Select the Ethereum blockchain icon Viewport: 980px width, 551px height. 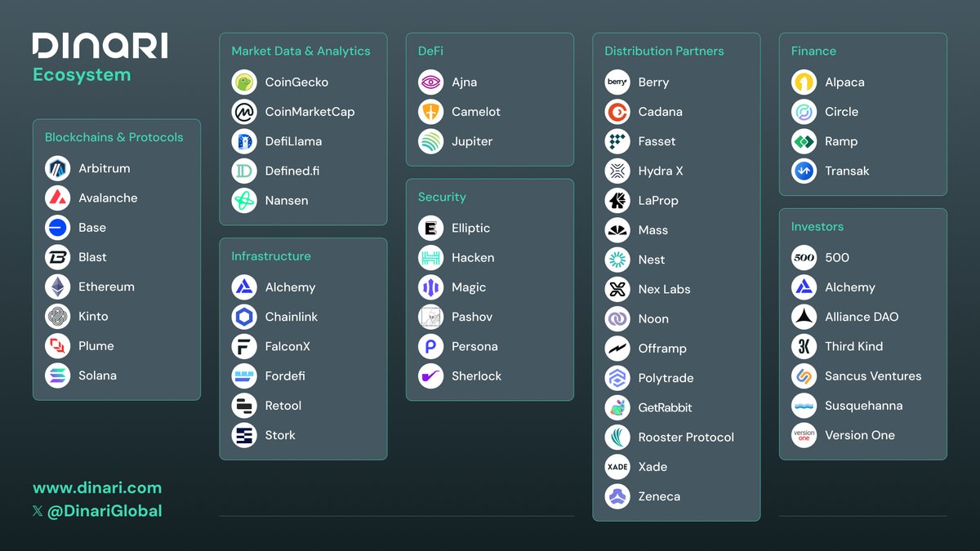coord(56,287)
